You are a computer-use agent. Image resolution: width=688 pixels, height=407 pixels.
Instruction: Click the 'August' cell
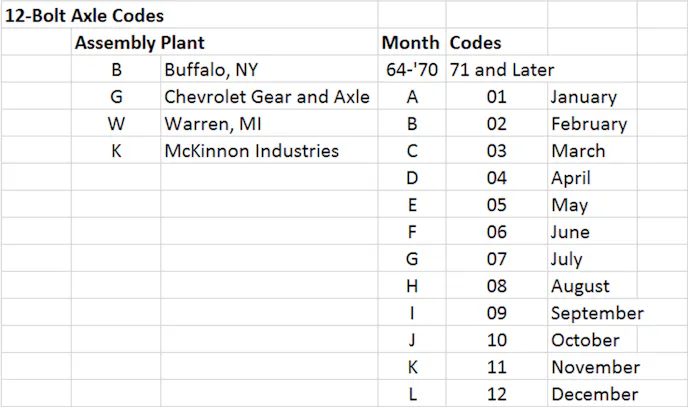[x=580, y=286]
